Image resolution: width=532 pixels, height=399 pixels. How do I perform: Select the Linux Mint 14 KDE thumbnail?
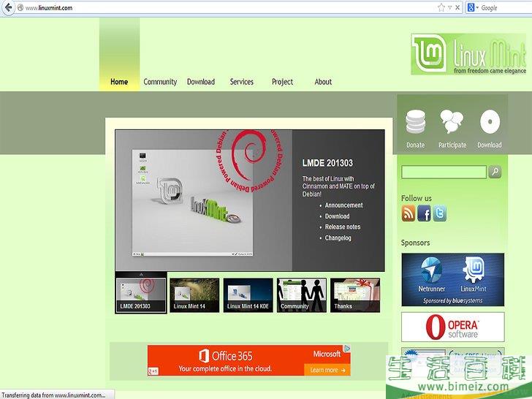pyautogui.click(x=248, y=294)
